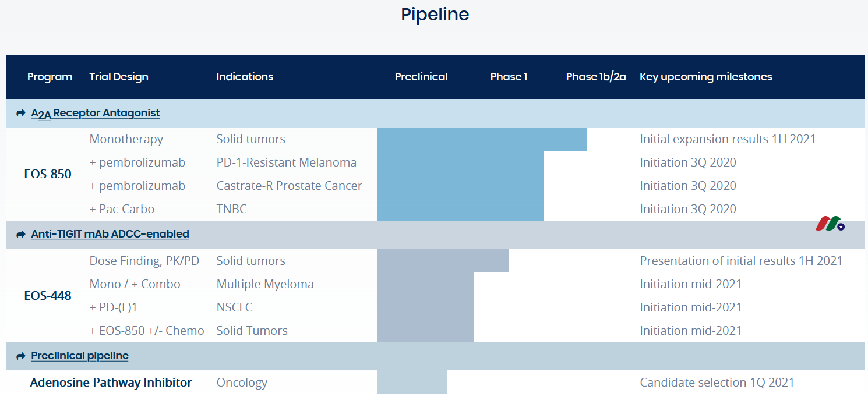Click Initiation mid-2021 in EOS-850 +/- Chemo row
This screenshot has height=400, width=868.
691,331
